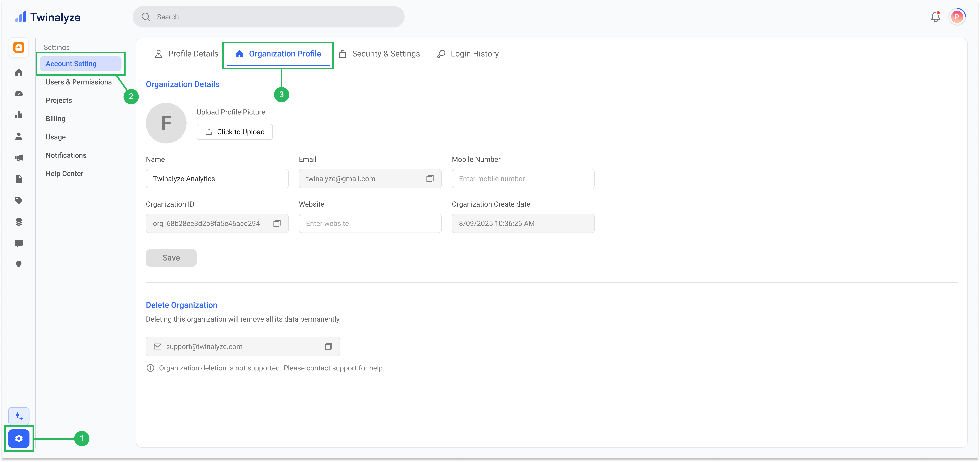Open the notifications bell icon
The image size is (980, 462).
click(x=936, y=17)
